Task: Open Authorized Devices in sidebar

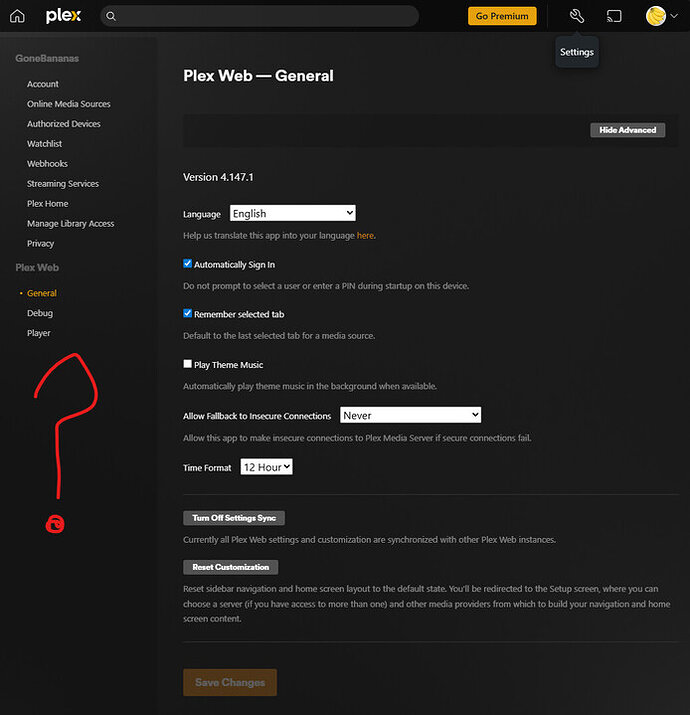Action: pyautogui.click(x=63, y=124)
